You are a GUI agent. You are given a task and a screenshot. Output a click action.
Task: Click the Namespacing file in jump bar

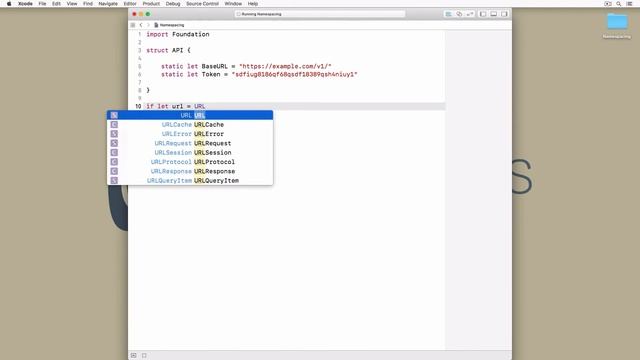pos(169,25)
